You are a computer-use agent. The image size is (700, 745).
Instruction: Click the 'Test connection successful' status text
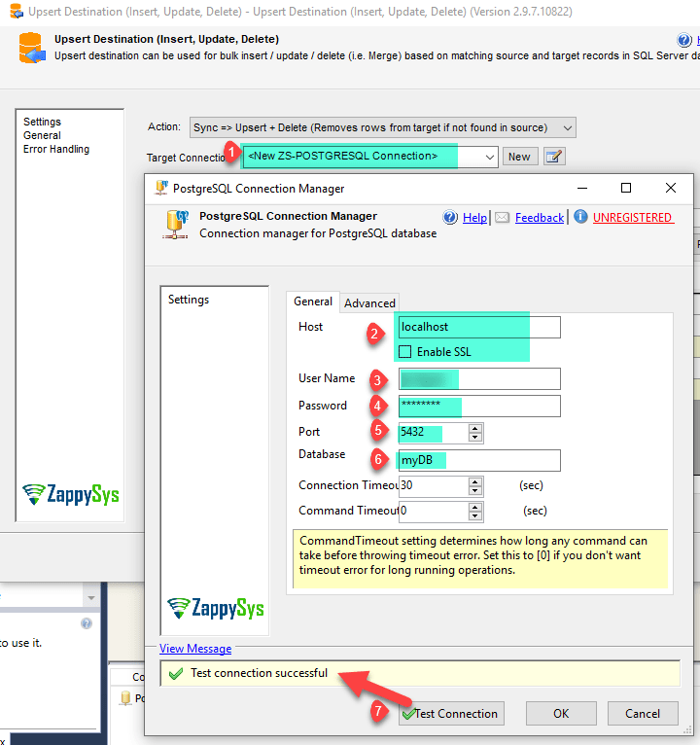click(260, 673)
